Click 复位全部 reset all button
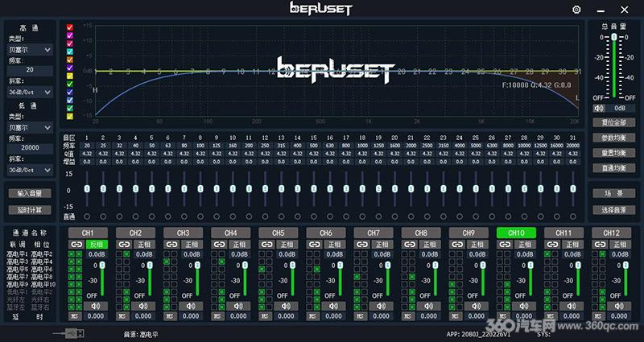Viewport: 644px width, 342px height. (614, 122)
